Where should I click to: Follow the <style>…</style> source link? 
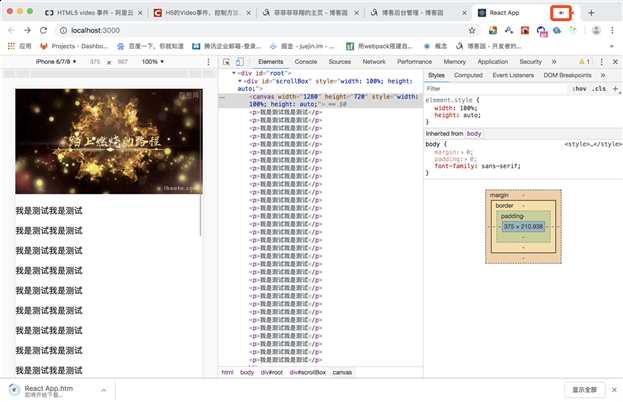pyautogui.click(x=592, y=144)
